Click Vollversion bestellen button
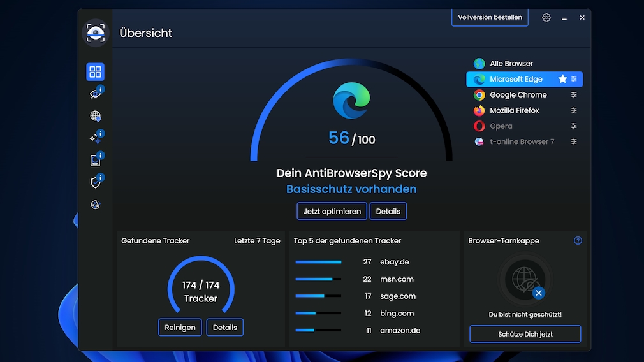This screenshot has height=362, width=644. 490,17
